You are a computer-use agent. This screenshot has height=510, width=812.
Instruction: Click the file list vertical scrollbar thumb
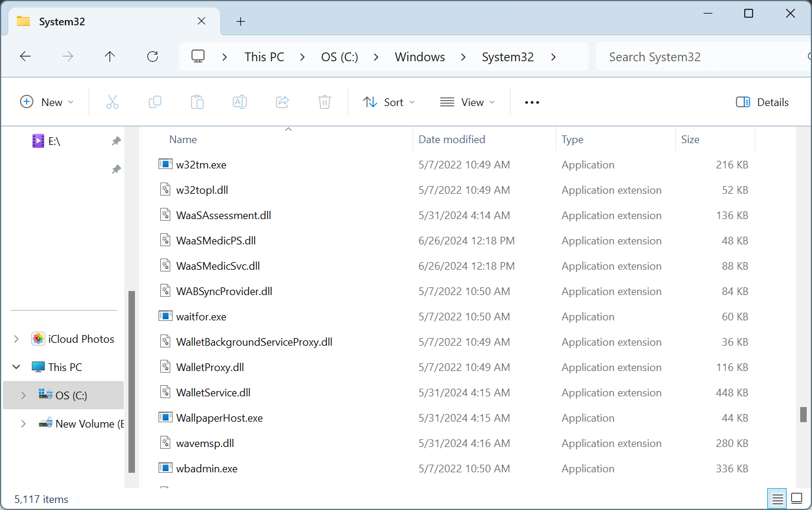point(803,415)
